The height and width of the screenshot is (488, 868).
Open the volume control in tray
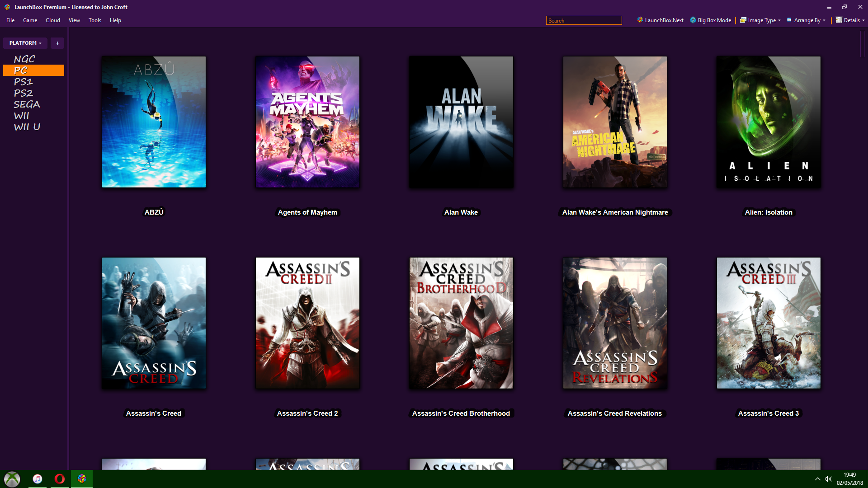tap(828, 479)
